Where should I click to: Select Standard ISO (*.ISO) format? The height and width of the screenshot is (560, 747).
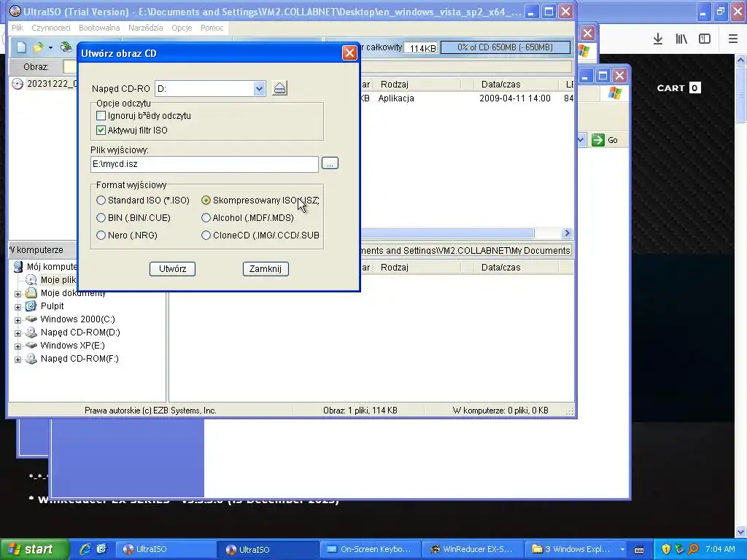click(101, 201)
